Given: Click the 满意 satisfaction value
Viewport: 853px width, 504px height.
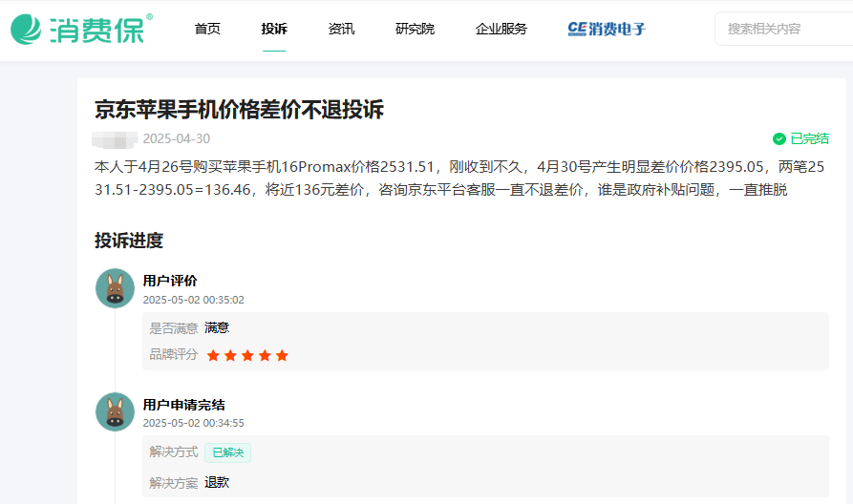Looking at the screenshot, I should (x=217, y=327).
